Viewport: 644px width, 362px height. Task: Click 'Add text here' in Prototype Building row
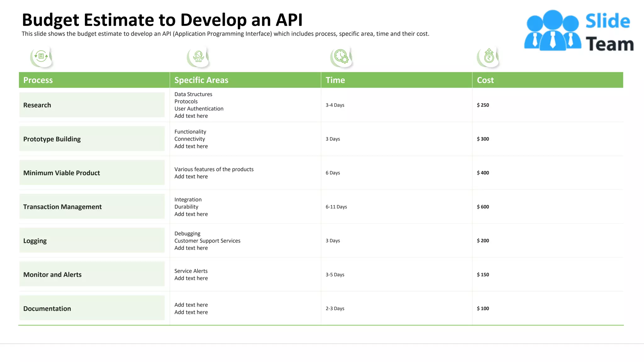pyautogui.click(x=191, y=146)
